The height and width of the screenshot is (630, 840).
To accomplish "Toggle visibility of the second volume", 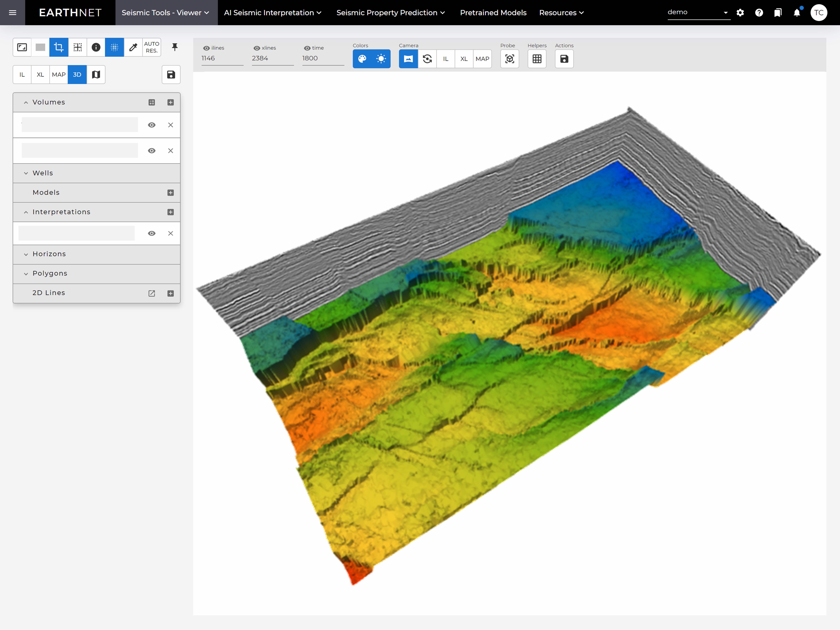I will 152,151.
